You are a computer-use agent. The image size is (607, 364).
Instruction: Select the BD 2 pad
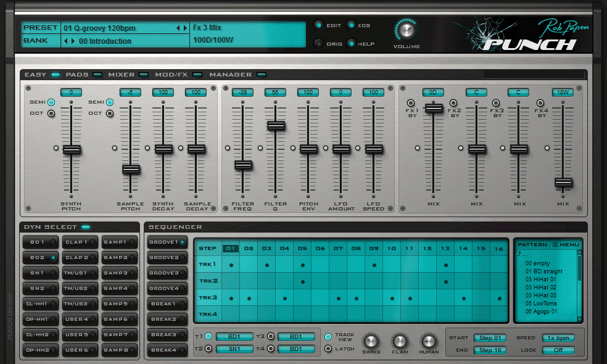(x=41, y=257)
